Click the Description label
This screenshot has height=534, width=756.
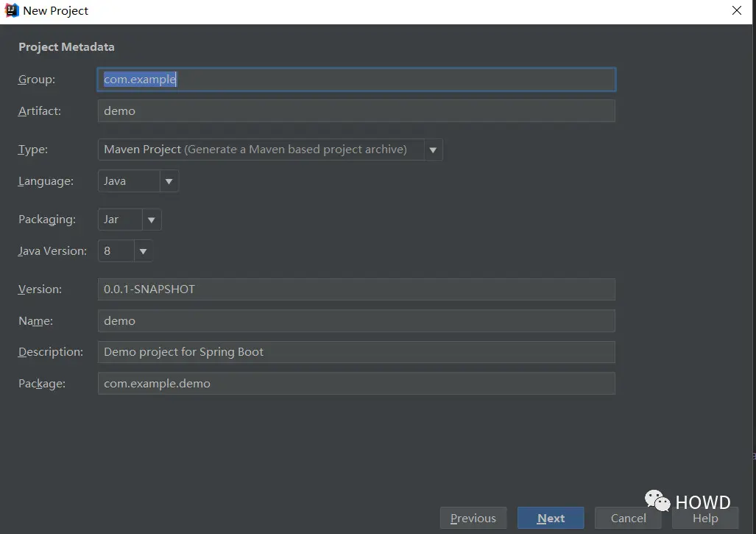point(51,352)
